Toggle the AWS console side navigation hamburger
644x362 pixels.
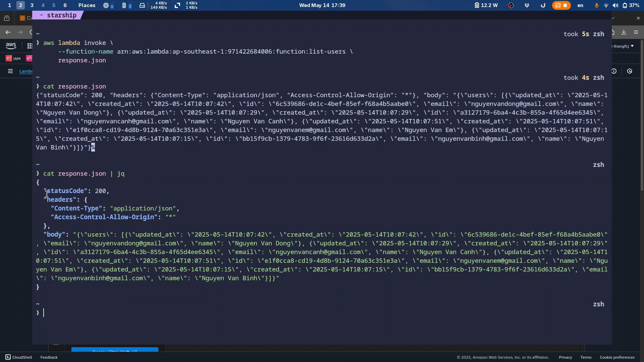coord(10,71)
